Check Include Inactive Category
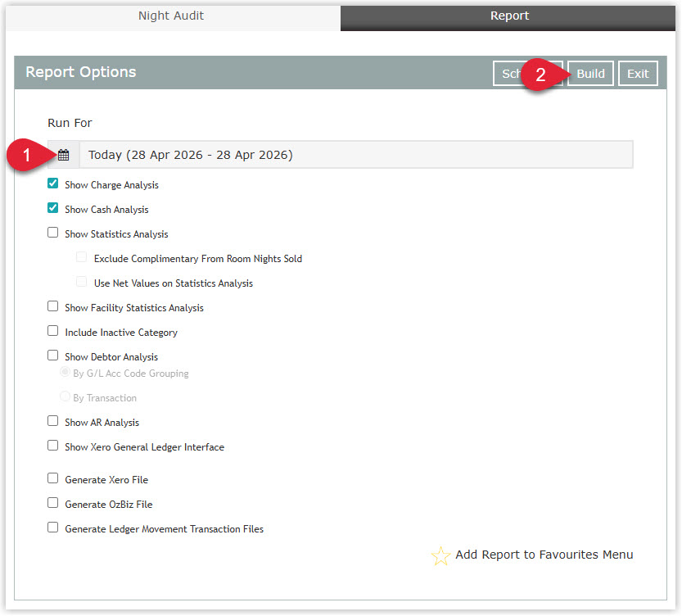682x616 pixels. coord(53,331)
